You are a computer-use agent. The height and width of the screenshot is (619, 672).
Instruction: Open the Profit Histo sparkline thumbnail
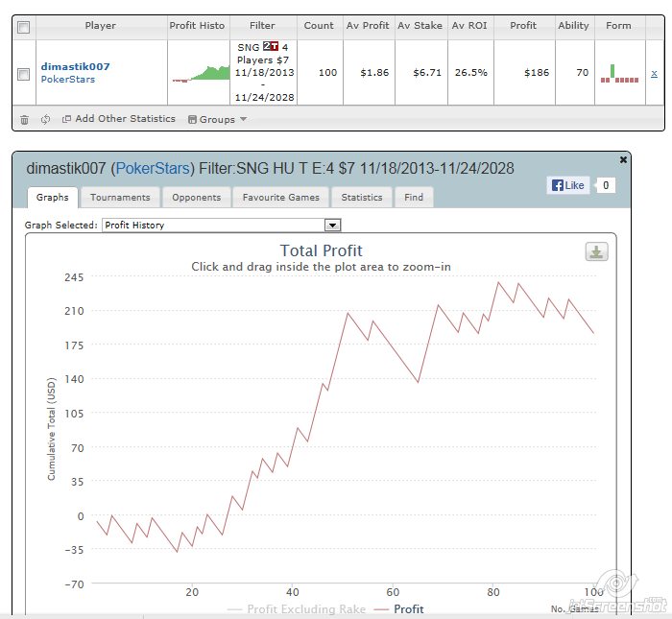pyautogui.click(x=197, y=73)
